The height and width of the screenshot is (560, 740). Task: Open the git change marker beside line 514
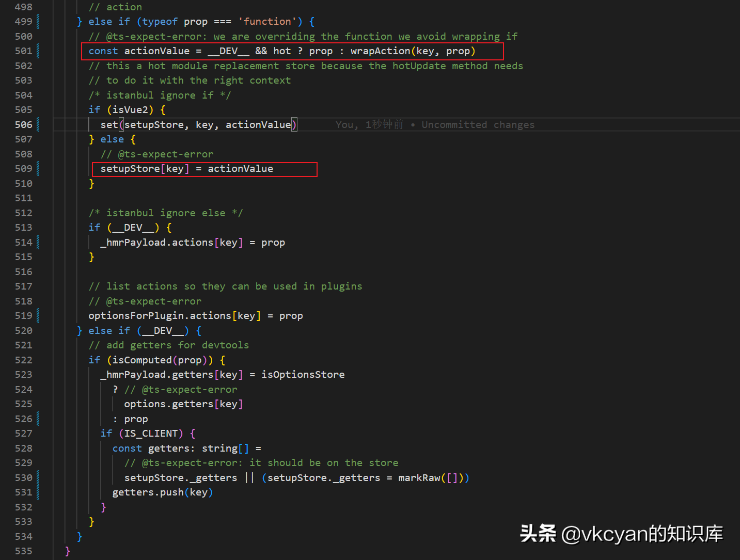tap(38, 243)
